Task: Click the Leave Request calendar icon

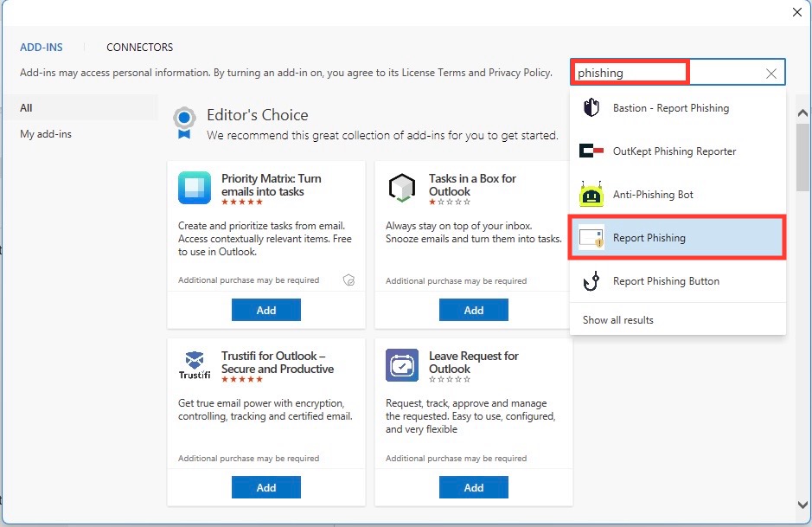Action: [x=402, y=365]
